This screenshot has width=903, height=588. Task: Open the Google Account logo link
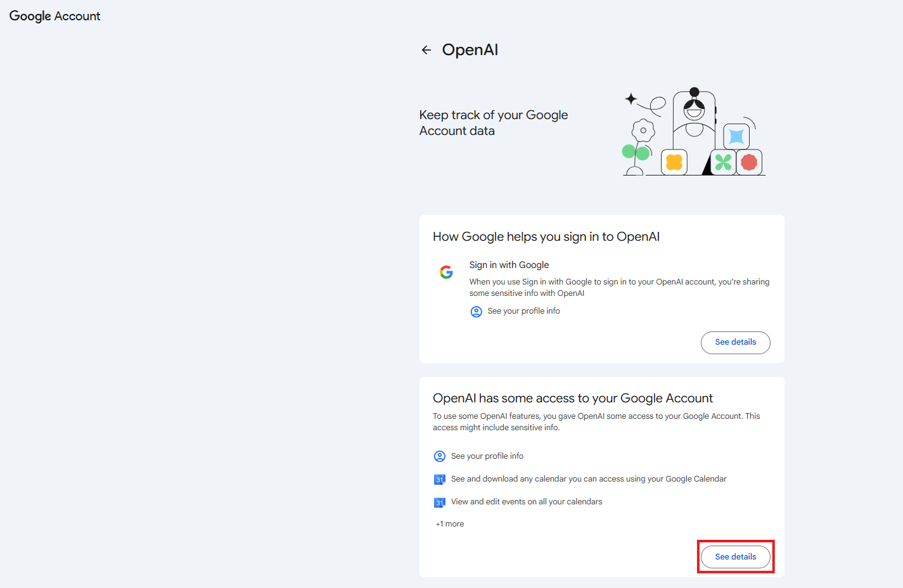pyautogui.click(x=55, y=16)
